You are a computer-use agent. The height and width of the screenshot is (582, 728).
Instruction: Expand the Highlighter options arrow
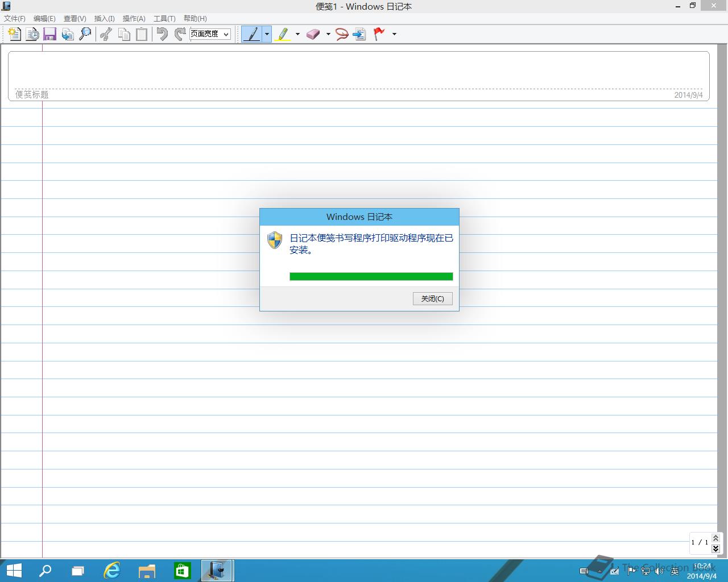297,34
